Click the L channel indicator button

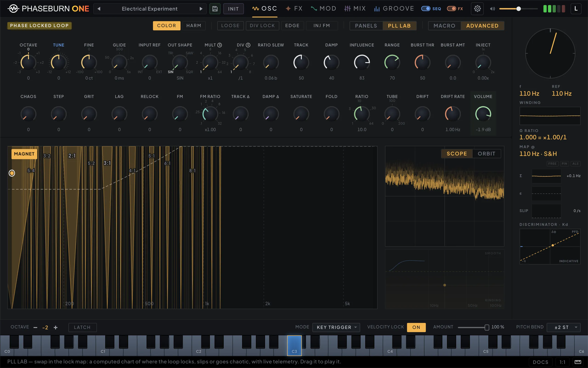pyautogui.click(x=576, y=9)
